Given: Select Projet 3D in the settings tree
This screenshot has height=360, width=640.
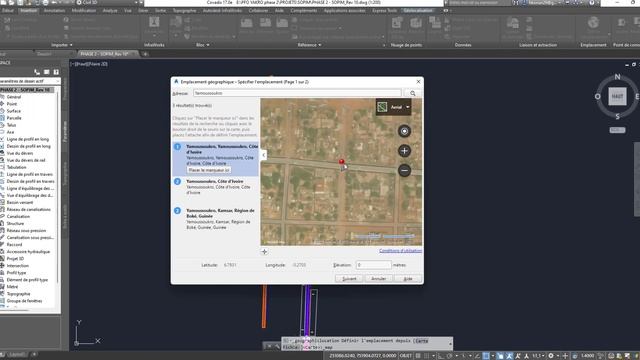Looking at the screenshot, I should [x=15, y=259].
